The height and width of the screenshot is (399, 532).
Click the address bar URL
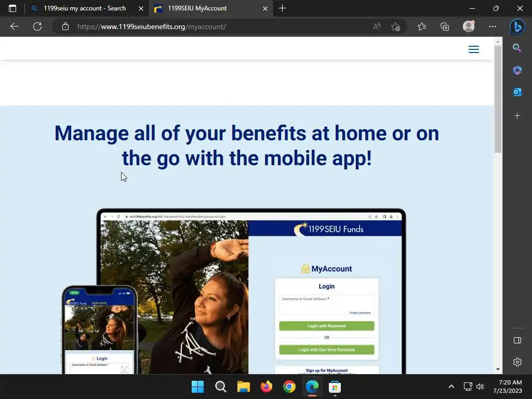(x=151, y=26)
